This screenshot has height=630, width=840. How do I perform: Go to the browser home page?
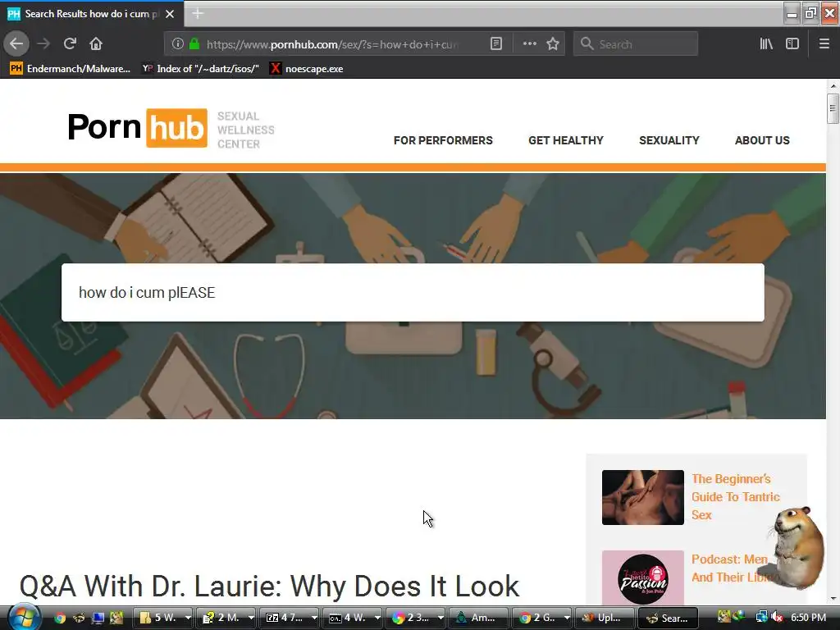coord(96,43)
